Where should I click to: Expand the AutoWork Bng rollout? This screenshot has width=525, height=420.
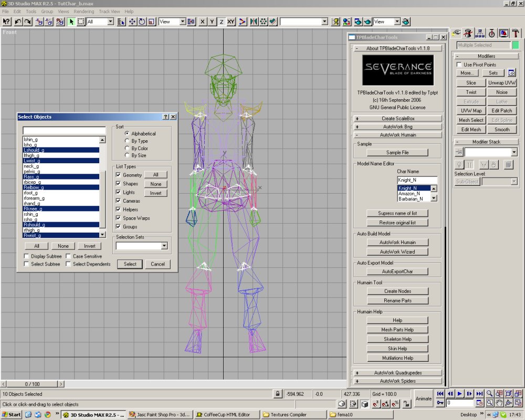pos(398,127)
